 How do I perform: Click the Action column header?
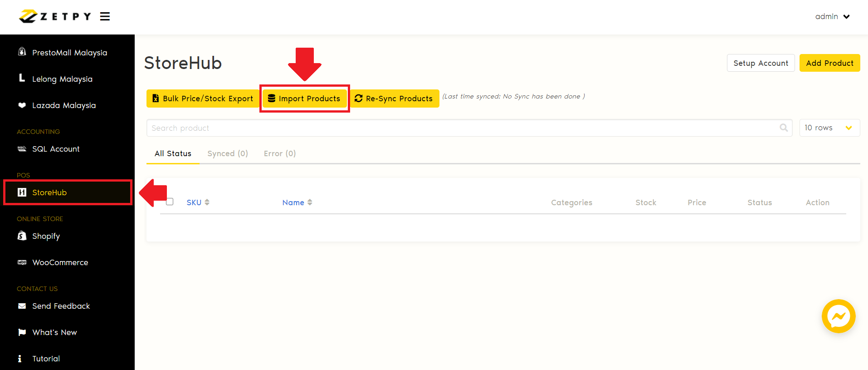[x=818, y=202]
